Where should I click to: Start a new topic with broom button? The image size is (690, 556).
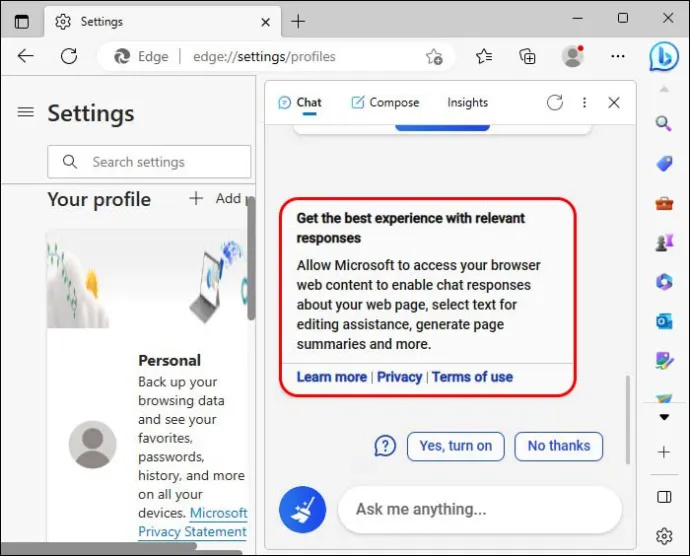click(302, 510)
